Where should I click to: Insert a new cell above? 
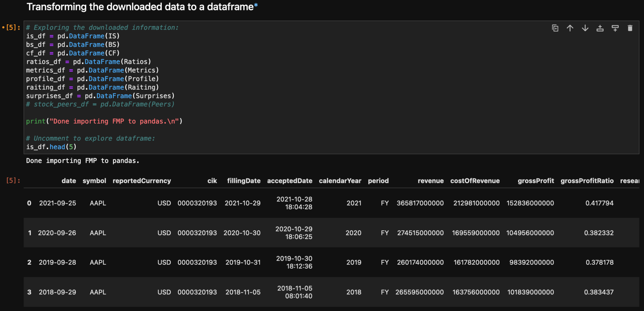point(600,28)
